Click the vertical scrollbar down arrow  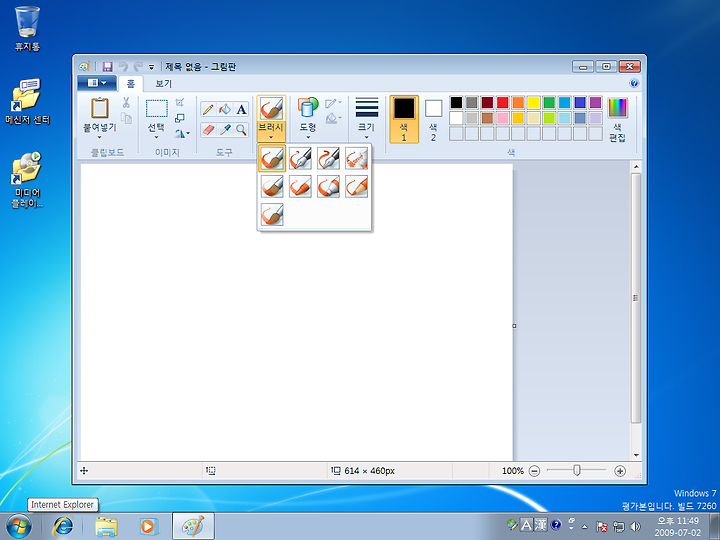click(636, 455)
